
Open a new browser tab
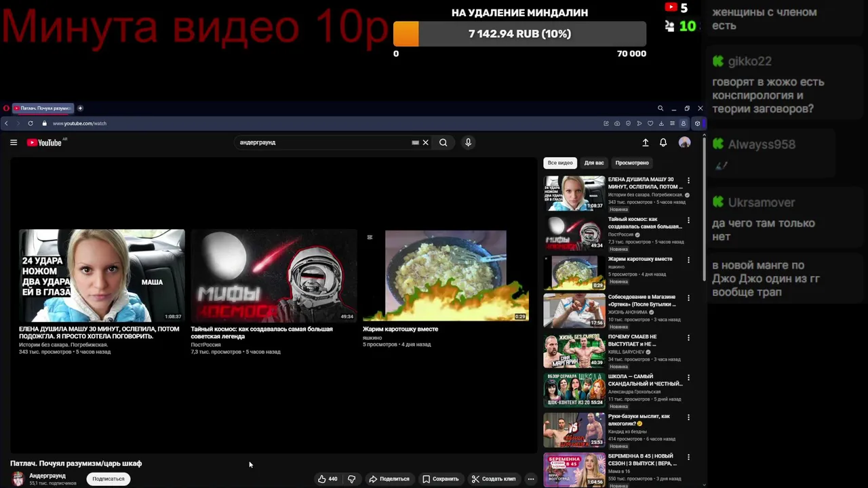click(80, 108)
